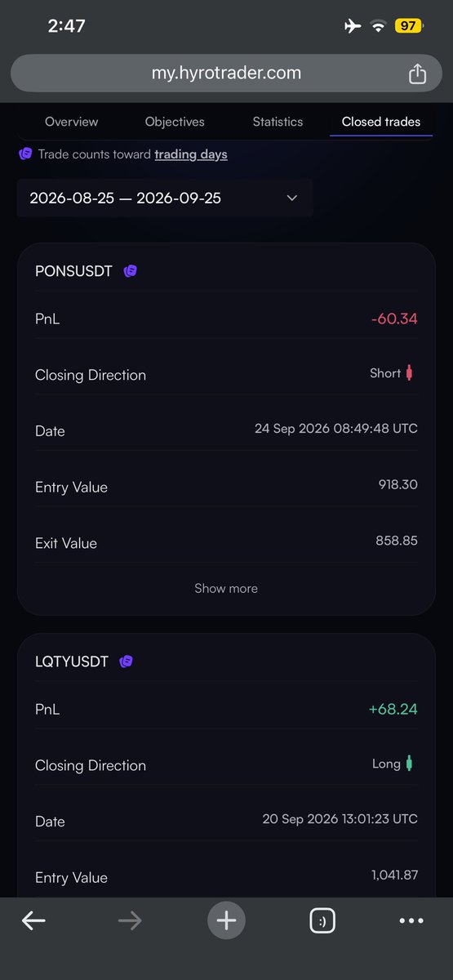Viewport: 453px width, 980px height.
Task: Select the Closed trades tab
Action: 381,122
